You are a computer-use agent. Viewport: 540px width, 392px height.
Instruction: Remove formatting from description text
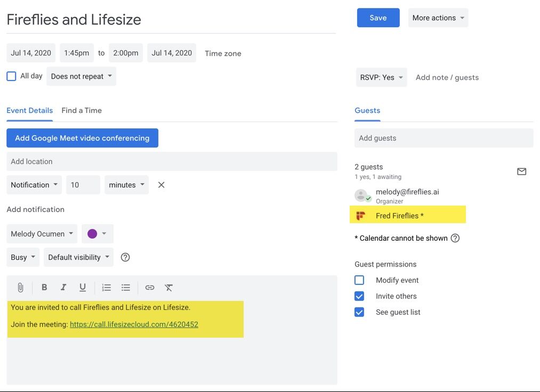[x=168, y=288]
